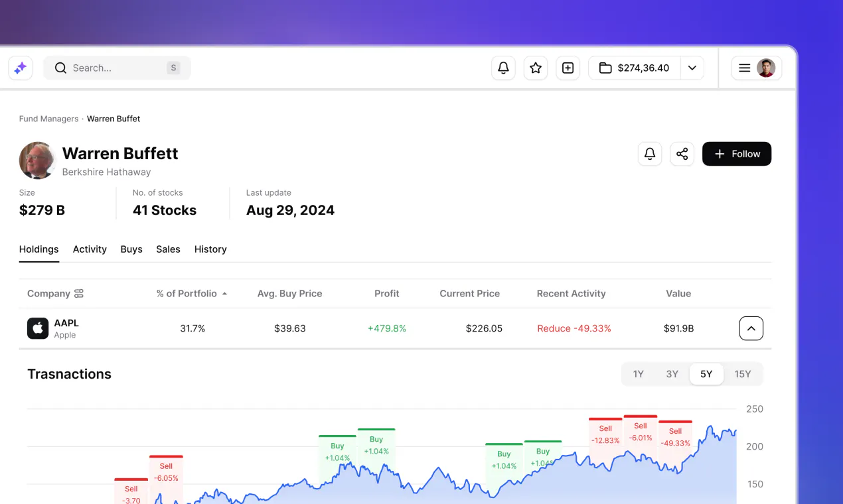The height and width of the screenshot is (504, 843).
Task: Open the Buys tab
Action: tap(131, 249)
